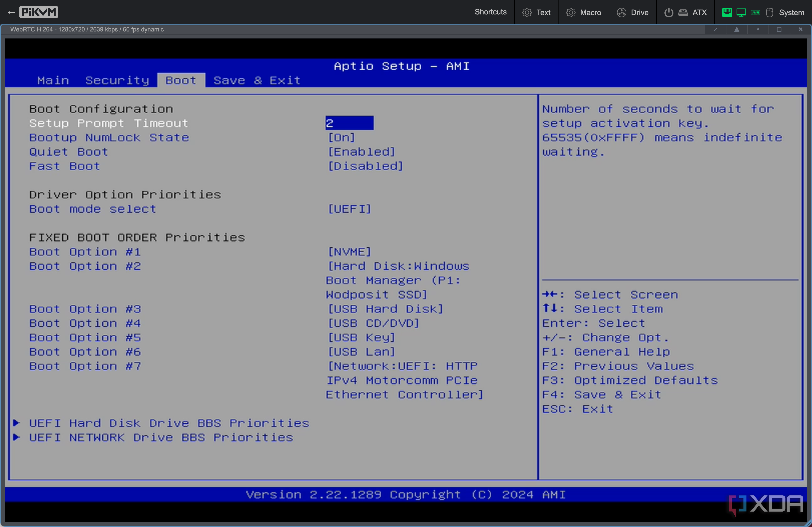Click the mouse status icon
Screen dimensions: 812x527
tap(769, 13)
